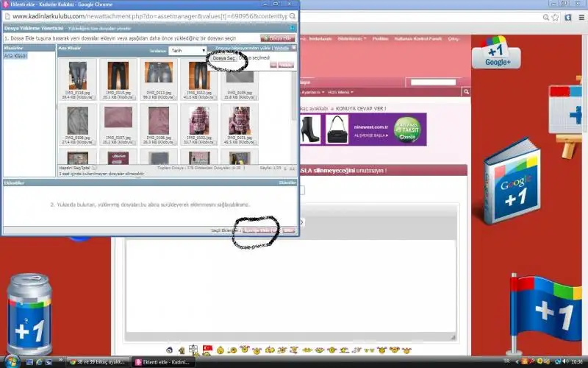Select the Ana Klasör folder

(15, 56)
